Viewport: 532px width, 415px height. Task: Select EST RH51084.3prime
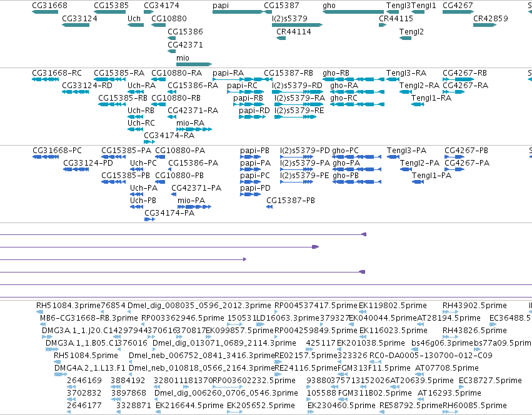click(x=39, y=312)
